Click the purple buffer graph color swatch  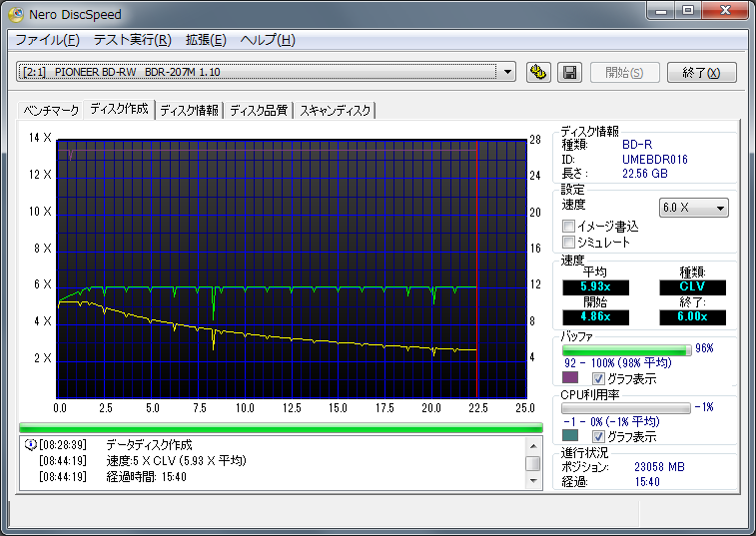[570, 377]
